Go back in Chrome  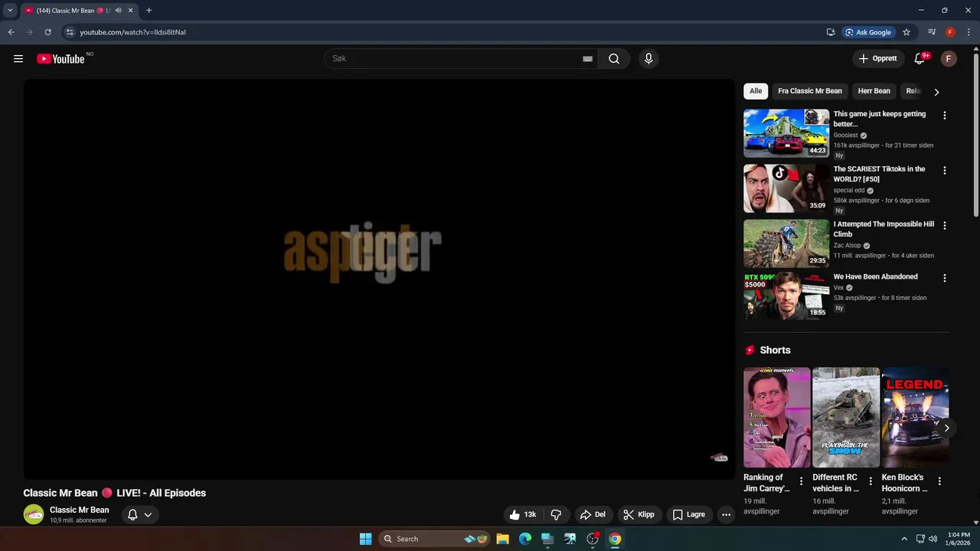[x=11, y=32]
